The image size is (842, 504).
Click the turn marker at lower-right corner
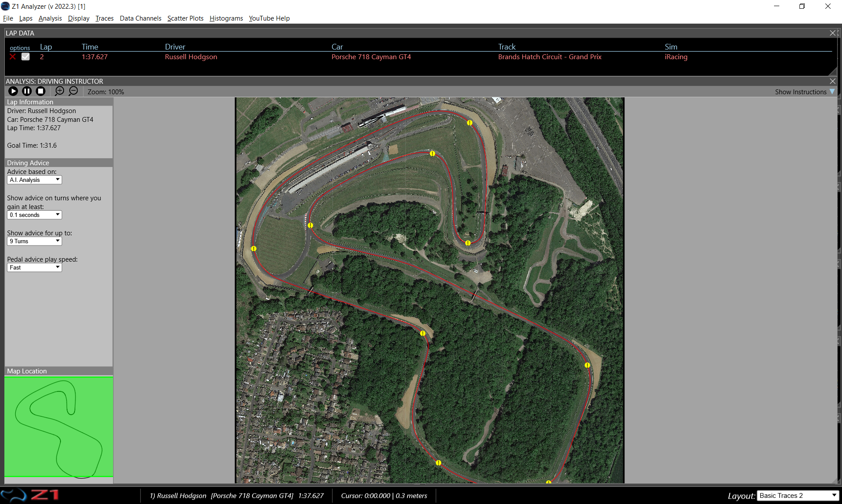click(587, 365)
